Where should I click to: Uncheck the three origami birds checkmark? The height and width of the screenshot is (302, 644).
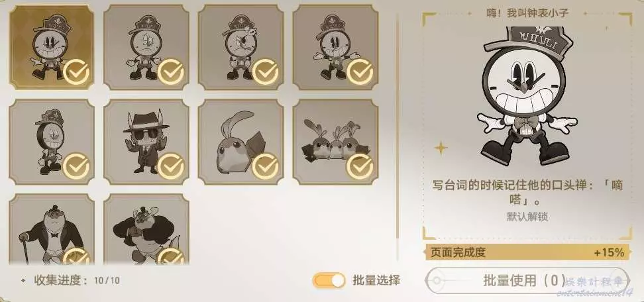pos(360,166)
